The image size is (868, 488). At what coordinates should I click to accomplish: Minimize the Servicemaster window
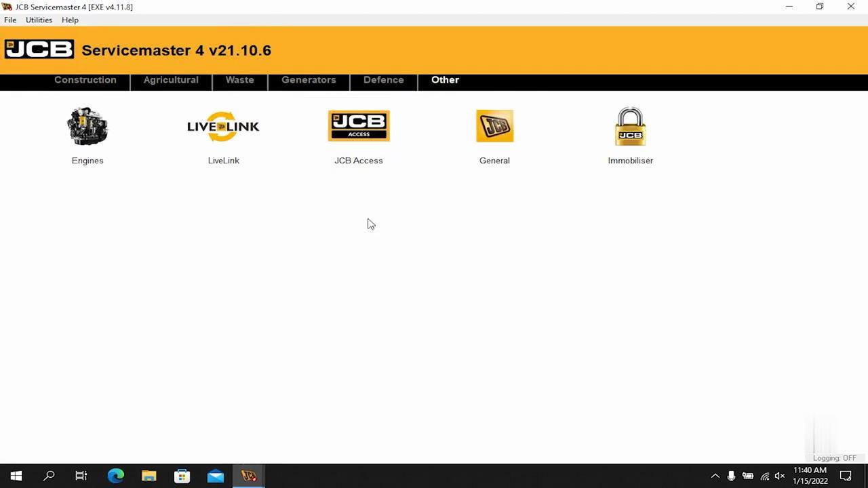[x=789, y=7]
